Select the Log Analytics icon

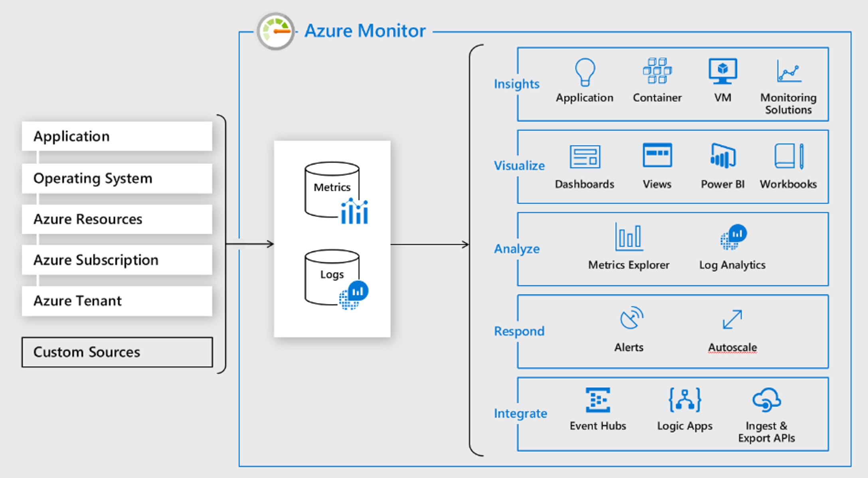[733, 237]
